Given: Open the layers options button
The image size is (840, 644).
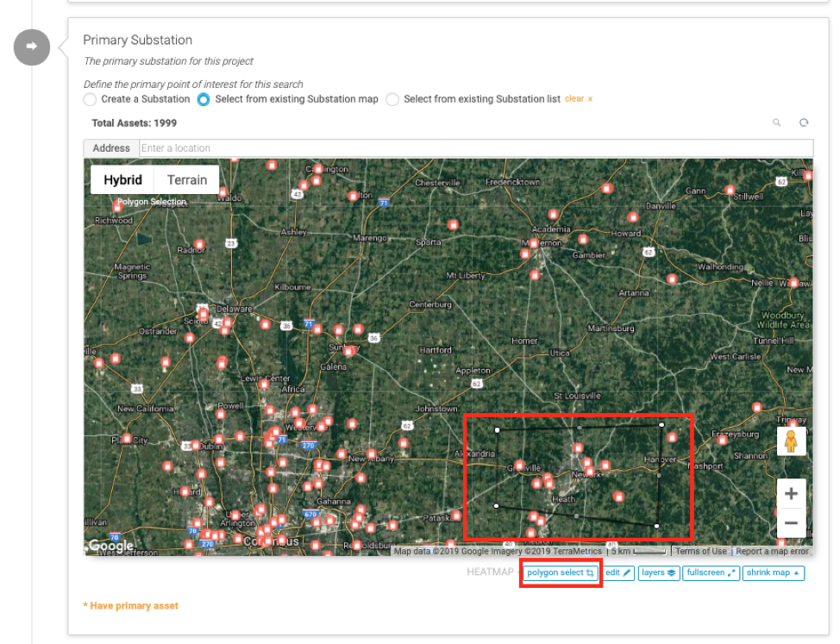Looking at the screenshot, I should click(658, 572).
